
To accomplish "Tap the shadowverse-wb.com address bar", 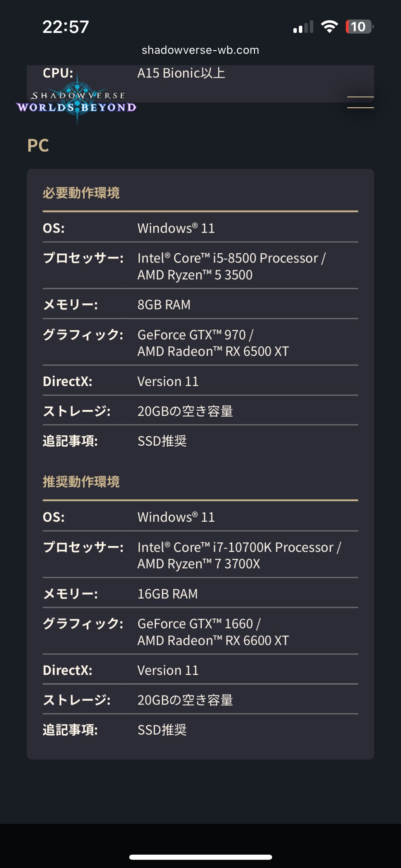I will 200,50.
